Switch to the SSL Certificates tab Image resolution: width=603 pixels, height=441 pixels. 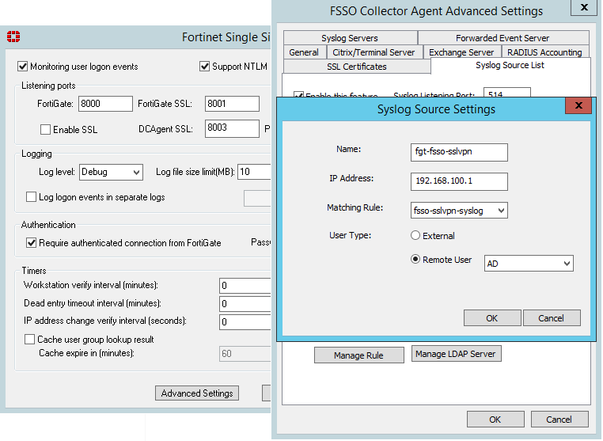tap(356, 66)
